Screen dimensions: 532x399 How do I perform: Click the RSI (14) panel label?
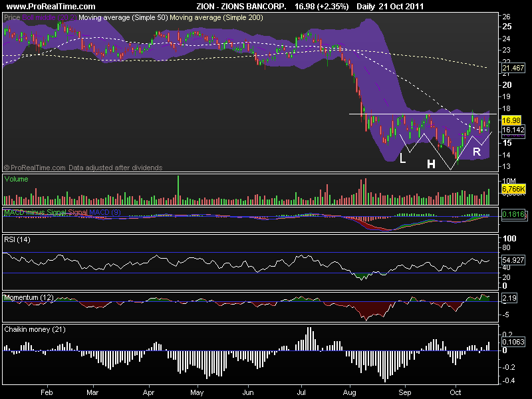(17, 239)
